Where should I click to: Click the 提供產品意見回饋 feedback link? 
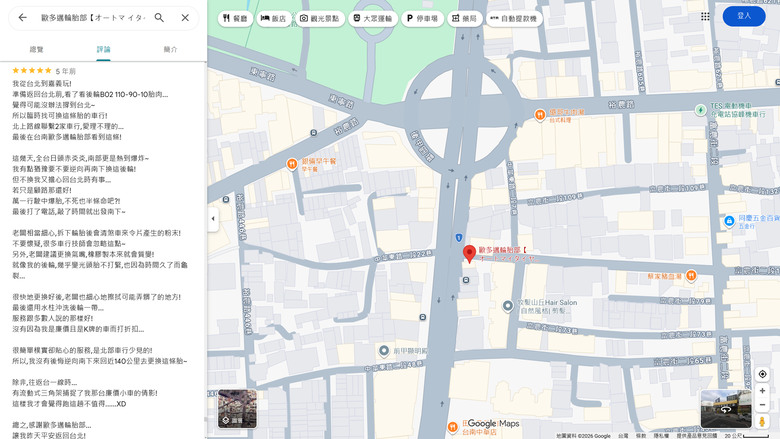point(696,436)
